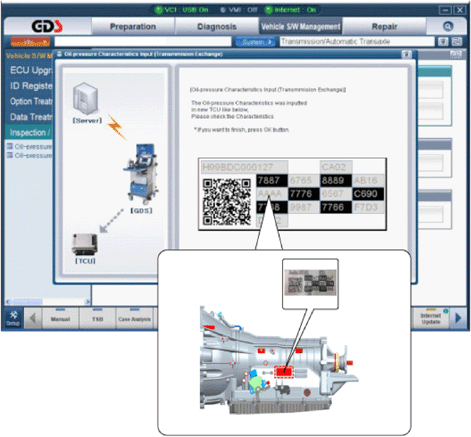The image size is (471, 437).
Task: Click the CA02 code cell
Action: (x=336, y=167)
